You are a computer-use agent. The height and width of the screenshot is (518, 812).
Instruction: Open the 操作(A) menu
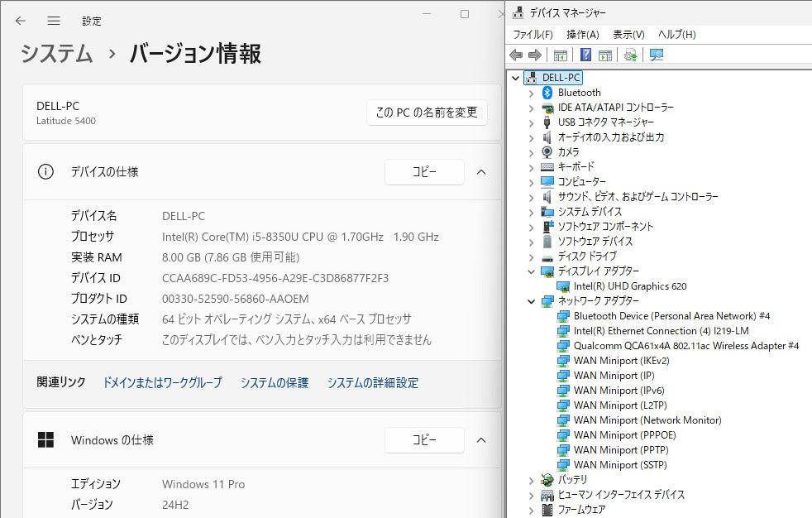(582, 34)
